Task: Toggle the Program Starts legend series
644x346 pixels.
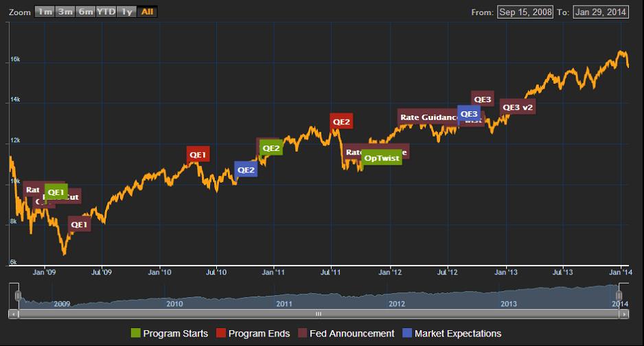Action: (169, 333)
